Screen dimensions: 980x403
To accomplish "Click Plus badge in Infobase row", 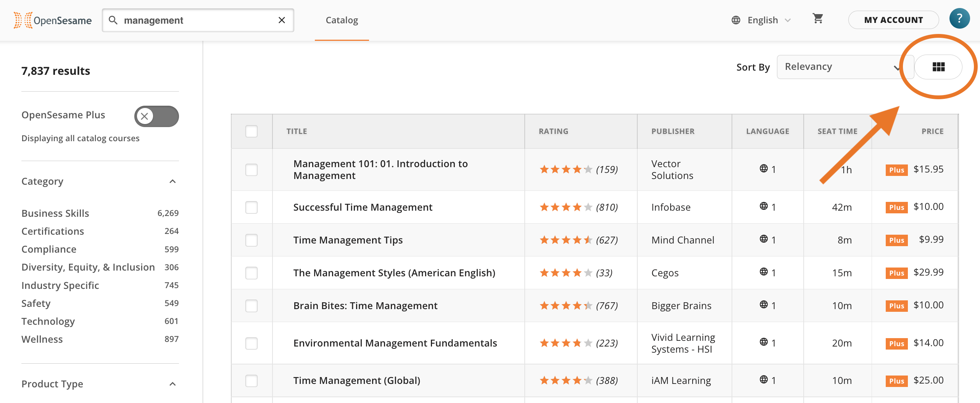I will (896, 207).
